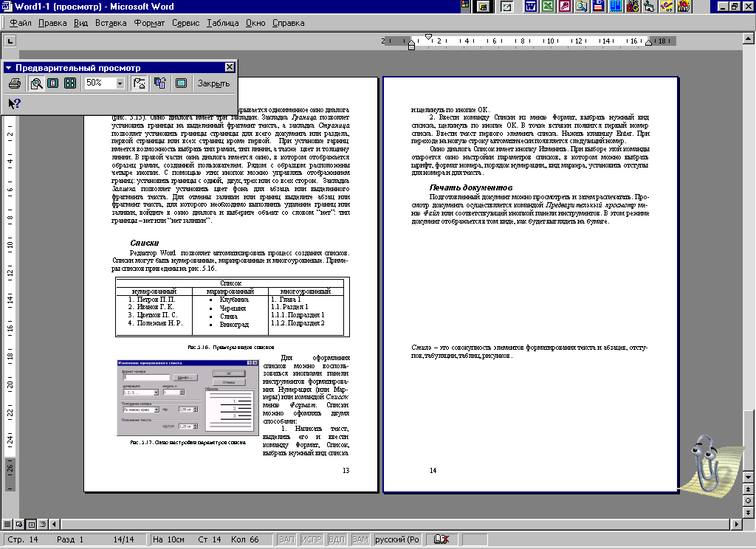Activate the What's This help pointer
756x549 pixels.
click(15, 103)
